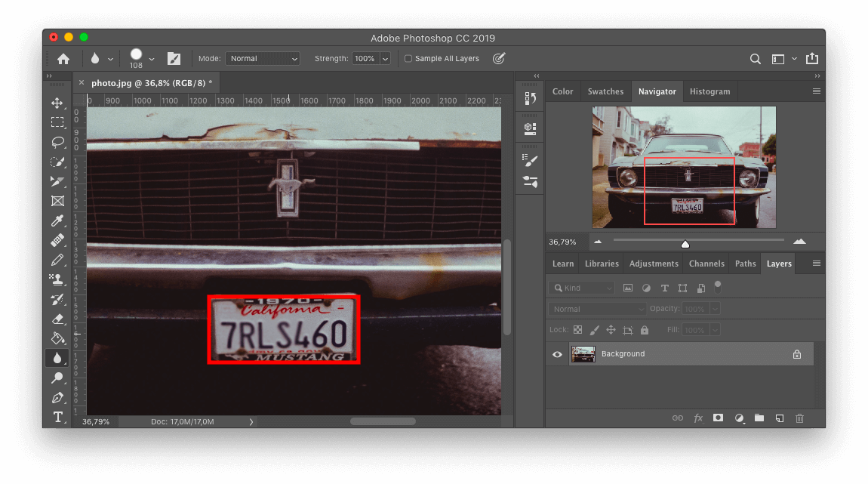The height and width of the screenshot is (484, 868).
Task: Click the Strength value field
Action: point(366,59)
